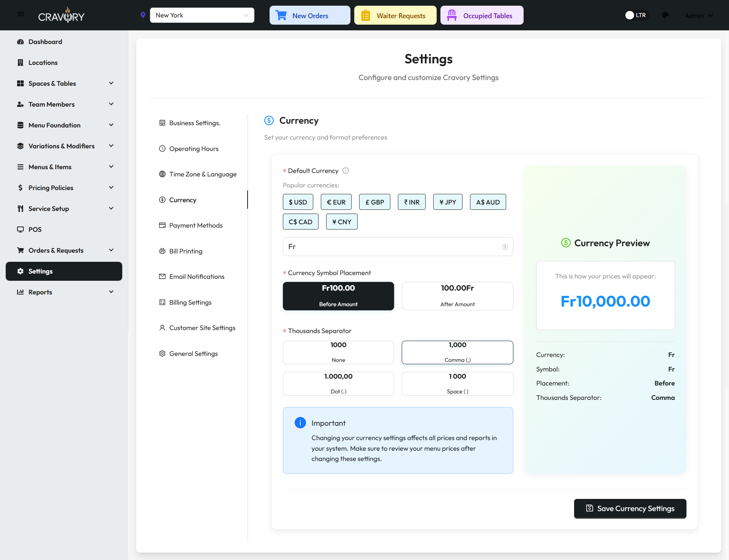This screenshot has height=560, width=729.
Task: Click the Cravory logo
Action: tap(62, 15)
